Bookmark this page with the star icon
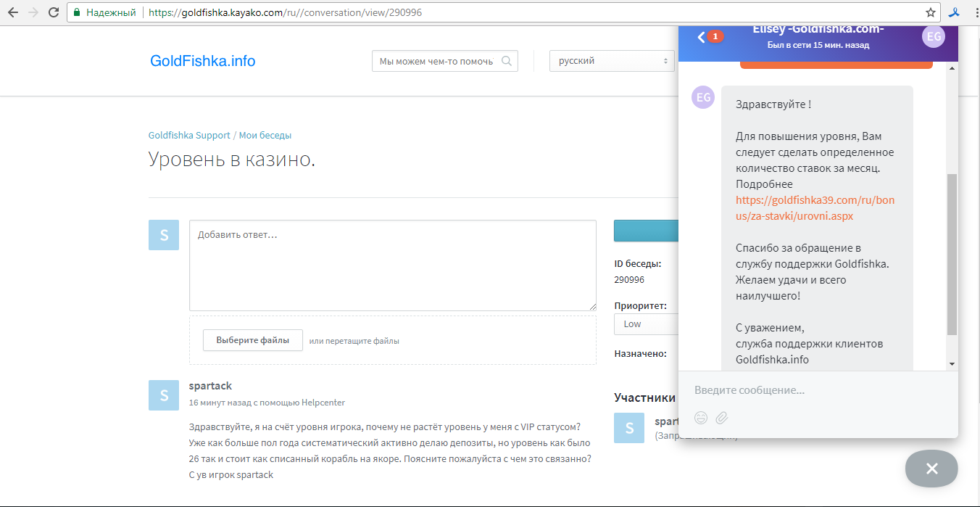 coord(931,12)
